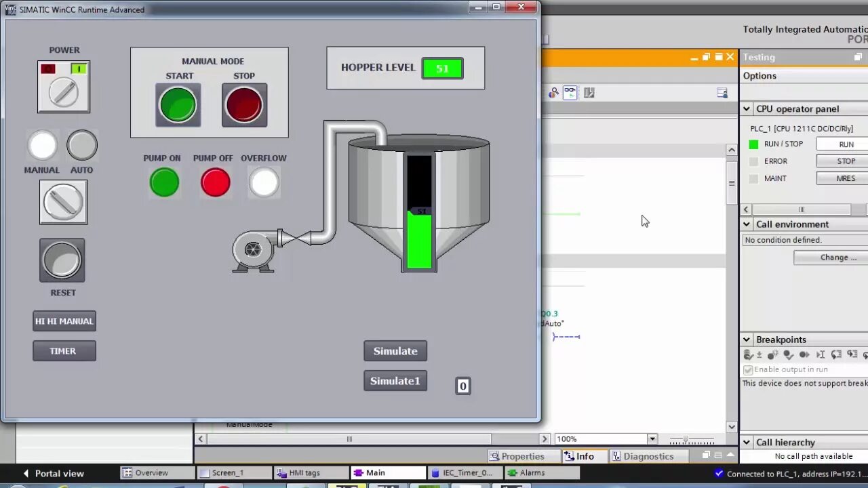Click the Simulate button
Image resolution: width=868 pixels, height=488 pixels.
click(x=395, y=351)
